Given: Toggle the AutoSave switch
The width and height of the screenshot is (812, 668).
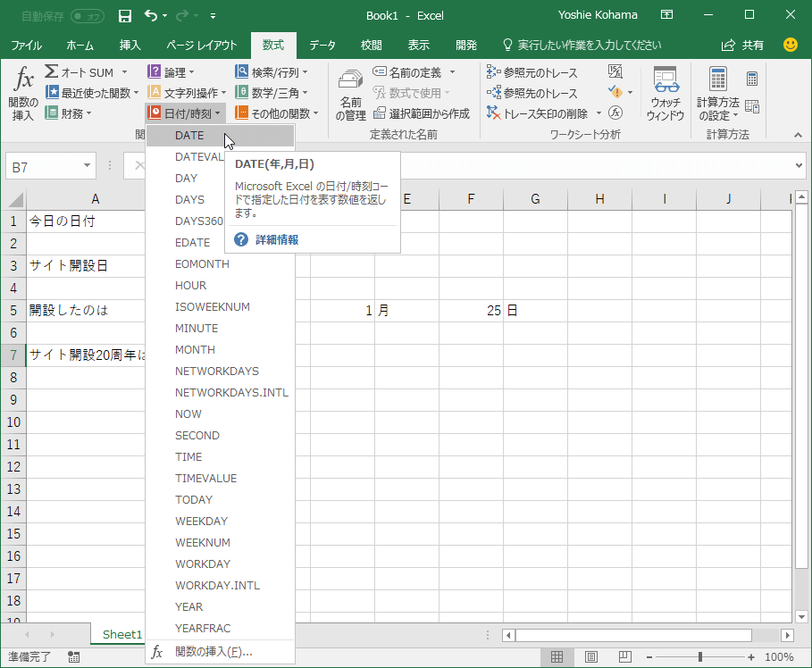Looking at the screenshot, I should click(87, 15).
